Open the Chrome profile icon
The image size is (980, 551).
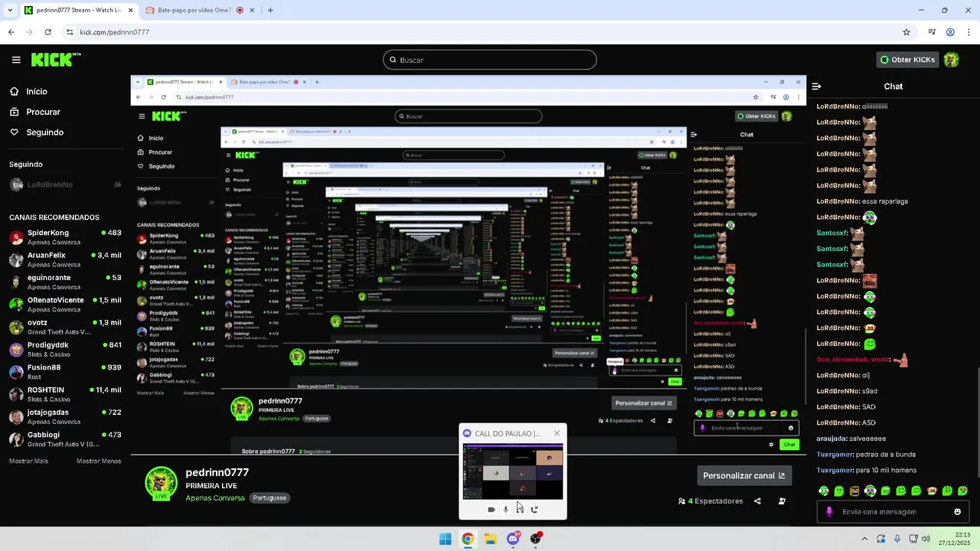pos(950,32)
